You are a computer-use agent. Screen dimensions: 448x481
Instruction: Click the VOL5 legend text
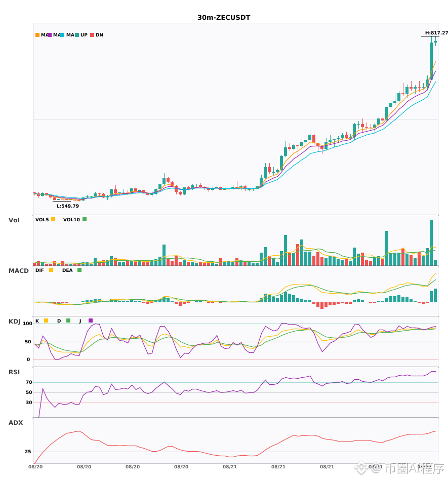click(x=42, y=220)
